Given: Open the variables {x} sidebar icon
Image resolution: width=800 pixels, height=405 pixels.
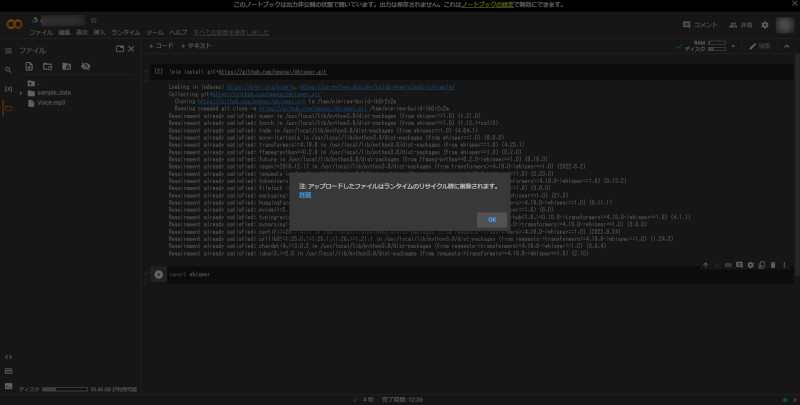Looking at the screenshot, I should tap(8, 89).
